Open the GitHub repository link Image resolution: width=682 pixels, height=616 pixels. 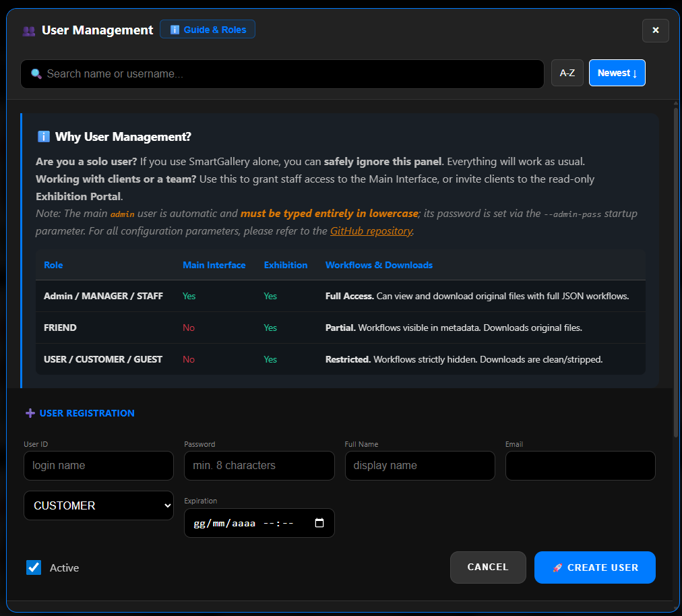pos(371,230)
